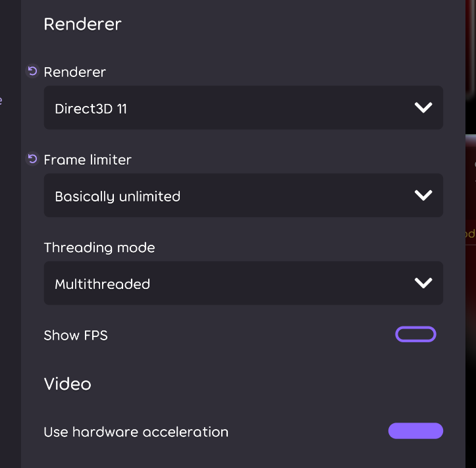Screen dimensions: 476x468
Task: Click the dark sidebar strip on left
Action: pyautogui.click(x=11, y=234)
